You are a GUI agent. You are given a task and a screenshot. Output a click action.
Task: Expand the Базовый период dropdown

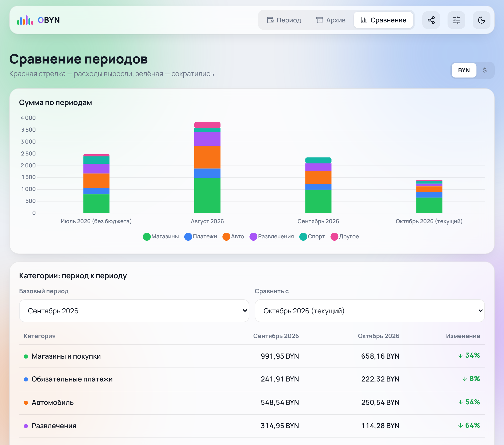pos(134,311)
